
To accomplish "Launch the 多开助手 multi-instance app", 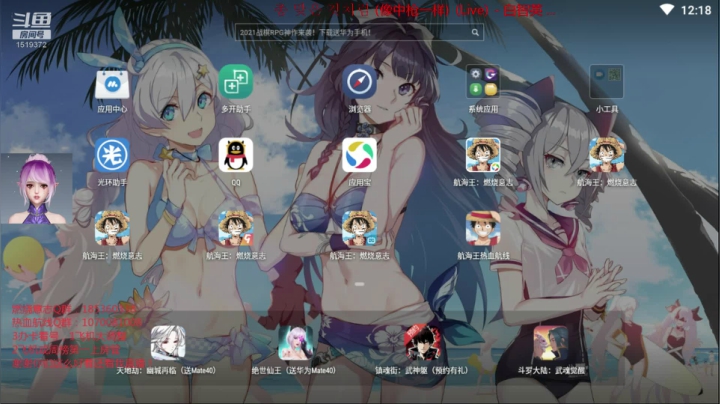I will coord(236,82).
